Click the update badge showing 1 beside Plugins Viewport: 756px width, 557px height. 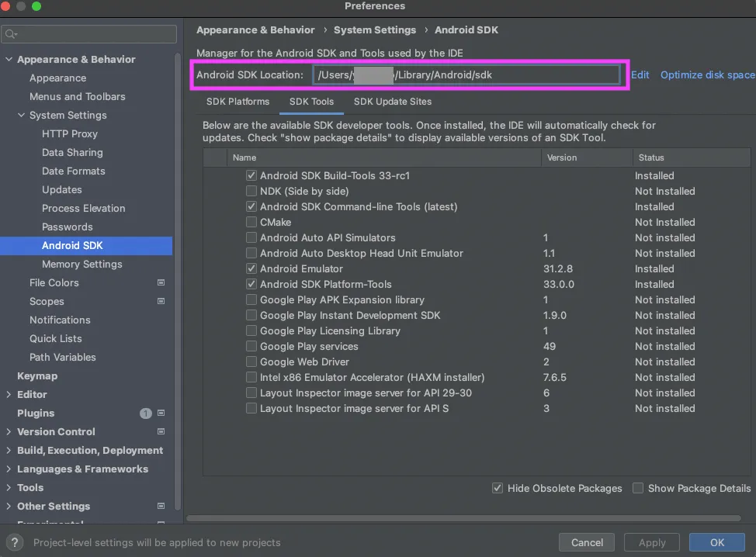coord(146,413)
